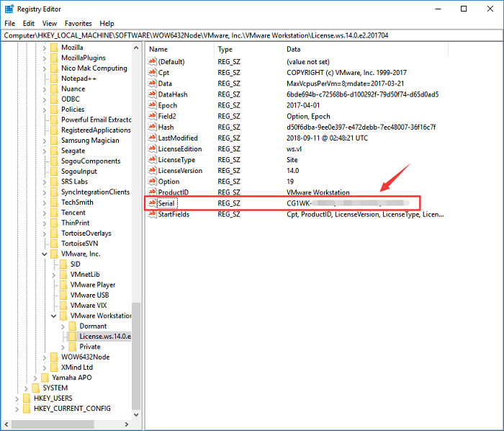Select the Epoch value string icon
The width and height of the screenshot is (504, 431).
click(153, 105)
